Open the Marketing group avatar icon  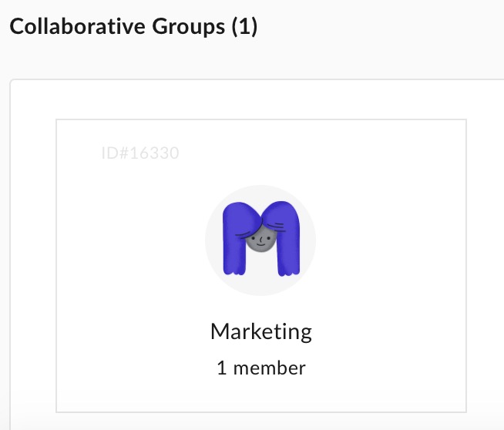point(260,240)
